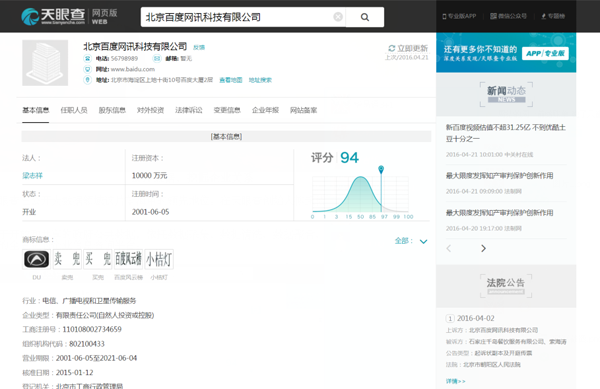Click the 买兜 trademark thumbnail
This screenshot has width=600, height=389.
click(98, 259)
